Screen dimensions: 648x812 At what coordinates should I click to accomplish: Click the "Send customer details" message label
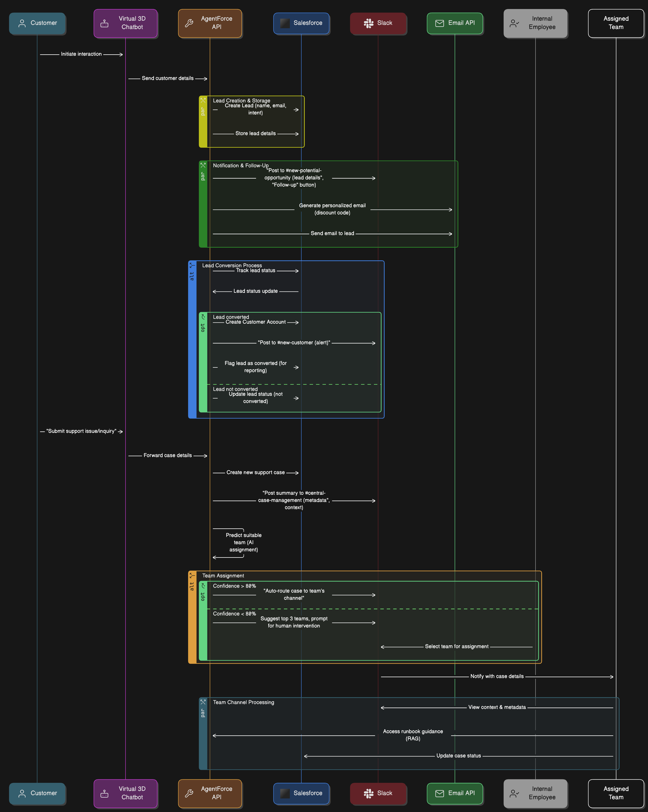[168, 78]
